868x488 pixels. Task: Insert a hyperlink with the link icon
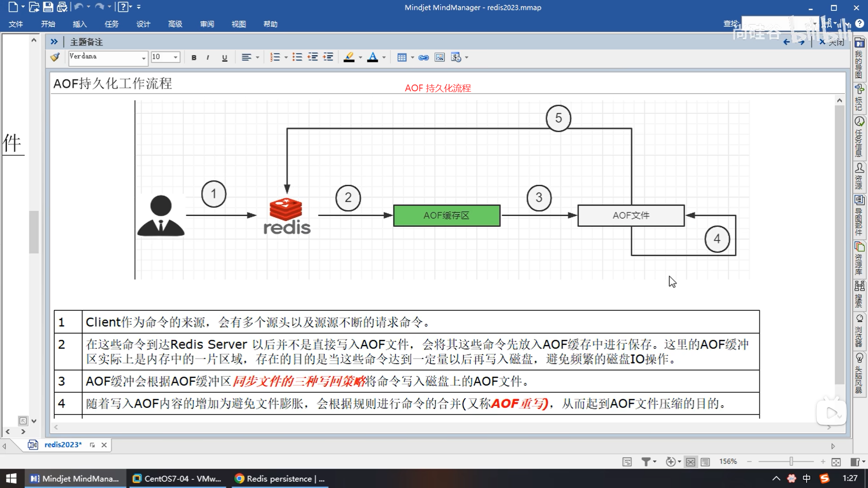pyautogui.click(x=424, y=57)
